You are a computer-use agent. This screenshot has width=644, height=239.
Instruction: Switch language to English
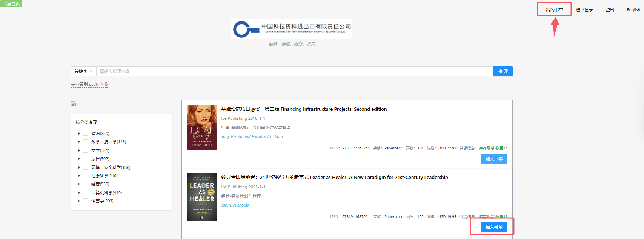(633, 10)
